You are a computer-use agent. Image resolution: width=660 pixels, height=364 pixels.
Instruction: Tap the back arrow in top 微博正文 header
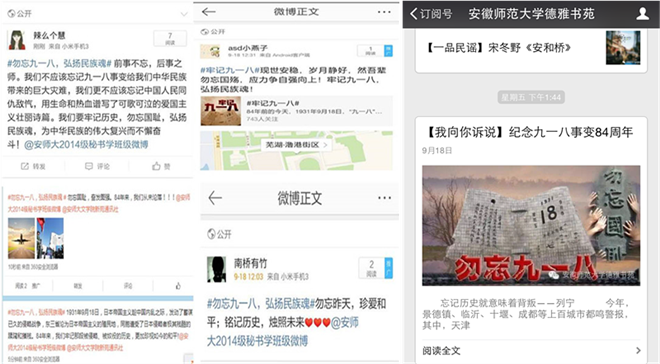209,12
